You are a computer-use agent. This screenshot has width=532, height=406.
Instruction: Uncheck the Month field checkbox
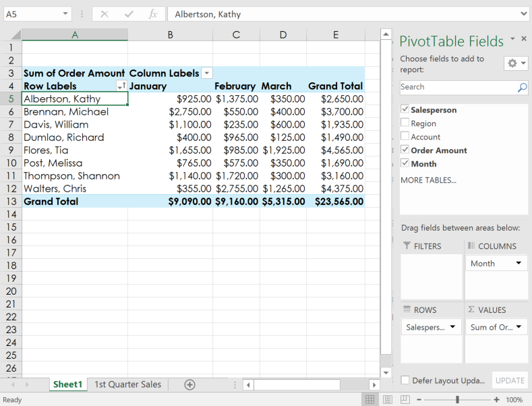coord(405,163)
